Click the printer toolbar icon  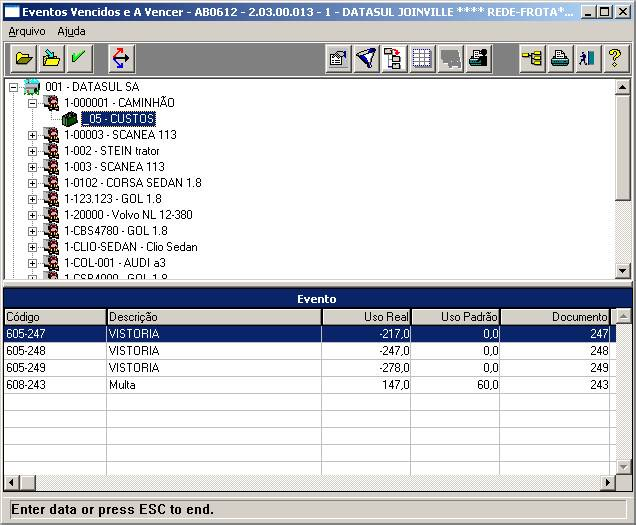pos(560,59)
